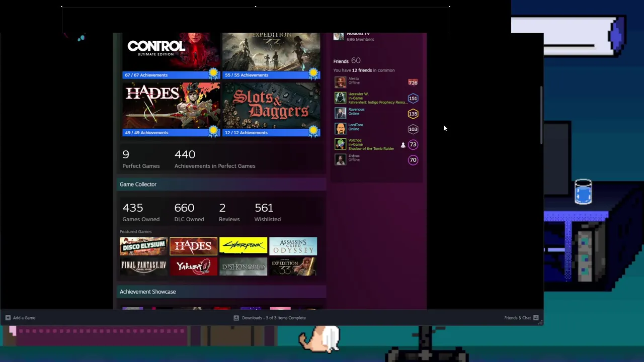Open the 696 Members group avatar
Image resolution: width=644 pixels, height=362 pixels.
click(x=339, y=36)
